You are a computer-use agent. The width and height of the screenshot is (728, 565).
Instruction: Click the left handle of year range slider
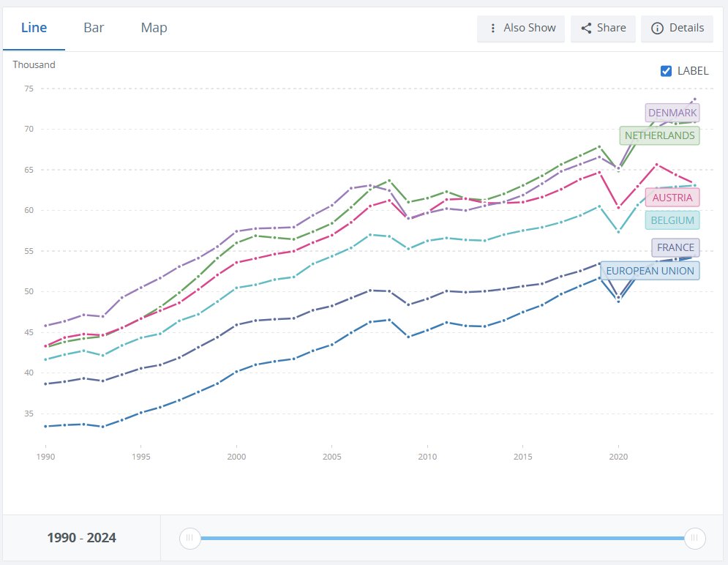pos(190,538)
